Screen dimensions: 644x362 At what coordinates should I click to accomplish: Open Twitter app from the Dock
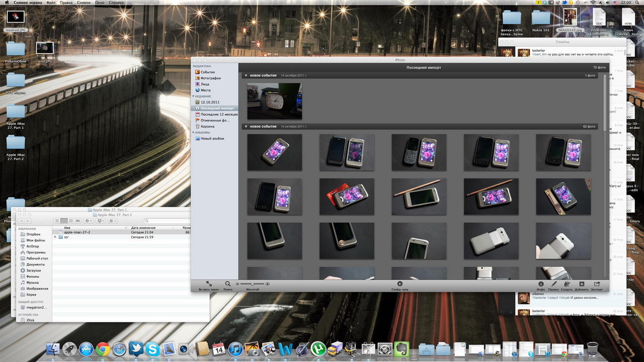[x=136, y=349]
